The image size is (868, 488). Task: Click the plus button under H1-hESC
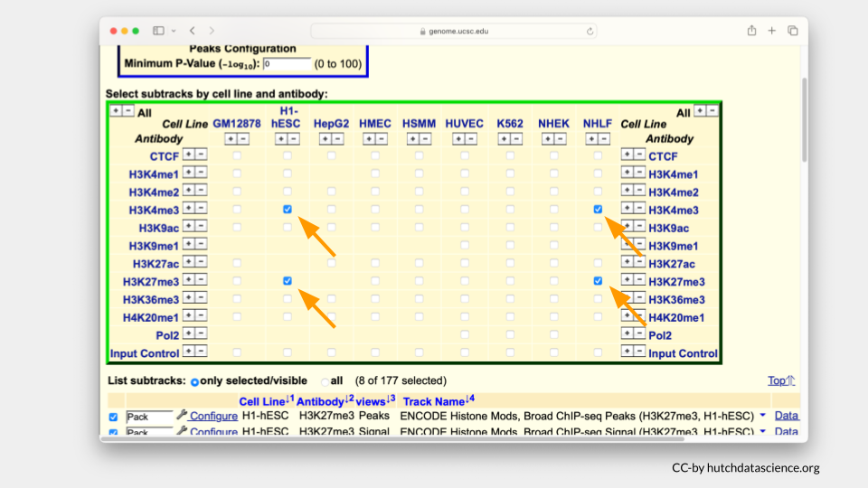pyautogui.click(x=281, y=139)
